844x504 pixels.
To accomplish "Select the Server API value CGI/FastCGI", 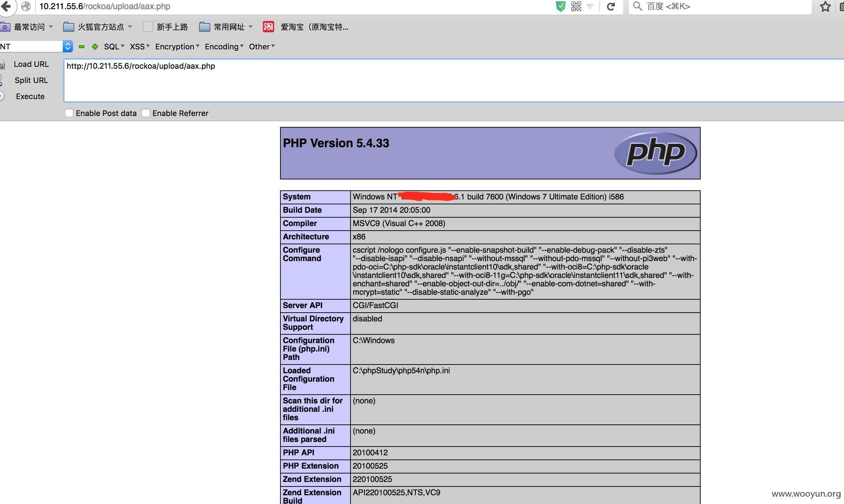I will (375, 305).
